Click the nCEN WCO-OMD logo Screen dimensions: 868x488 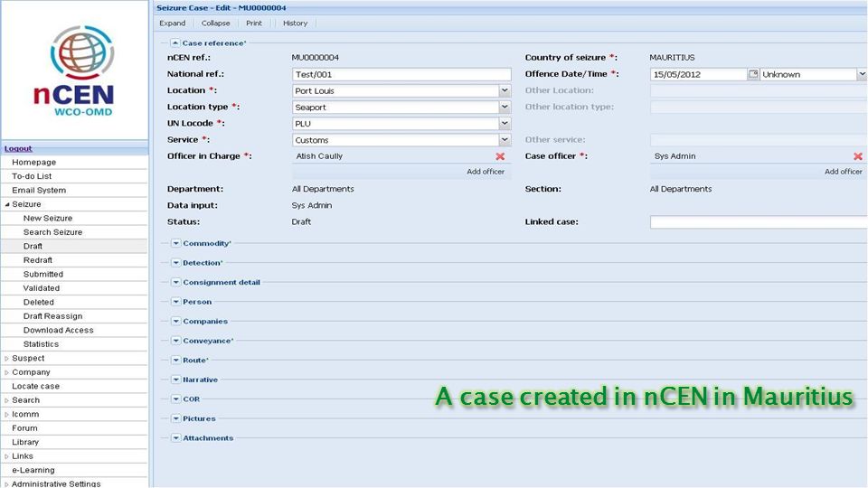(x=74, y=70)
